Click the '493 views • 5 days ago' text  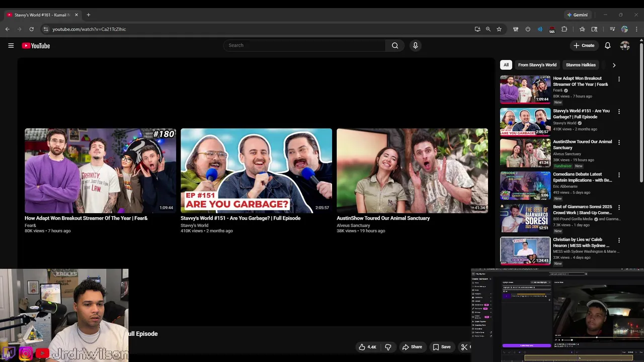click(x=572, y=193)
